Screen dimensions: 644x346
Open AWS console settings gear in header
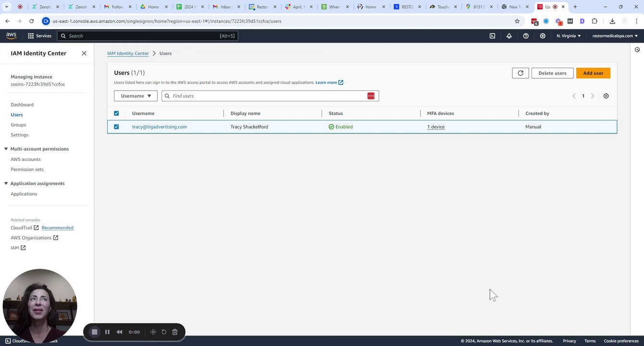coord(543,36)
